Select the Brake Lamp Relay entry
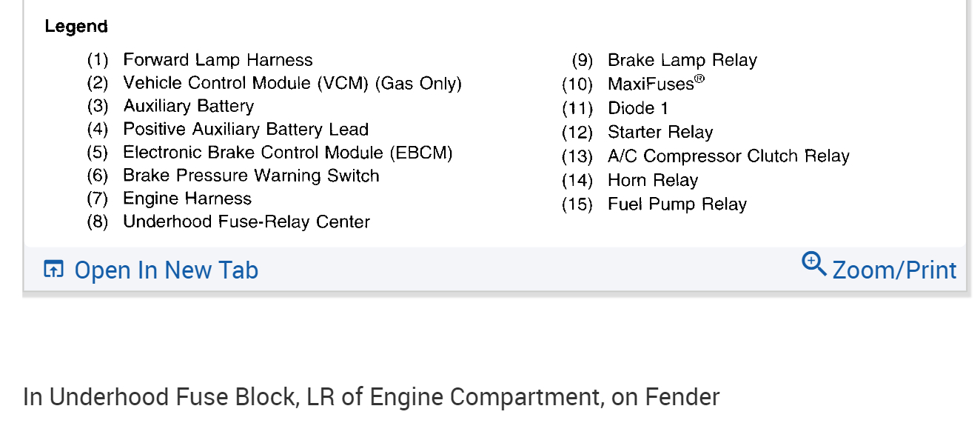This screenshot has width=980, height=443. [x=682, y=60]
